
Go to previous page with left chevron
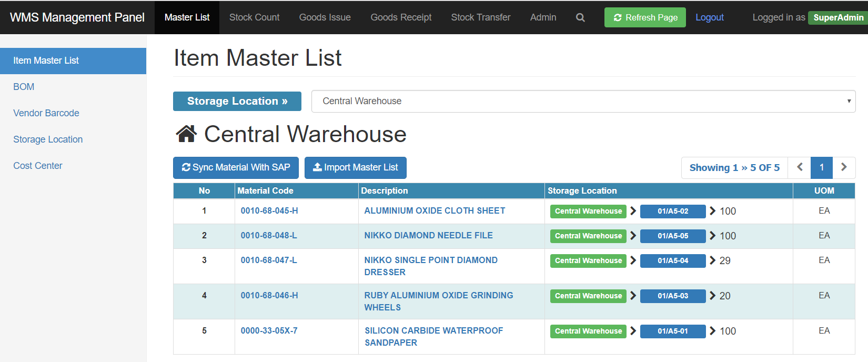click(800, 167)
